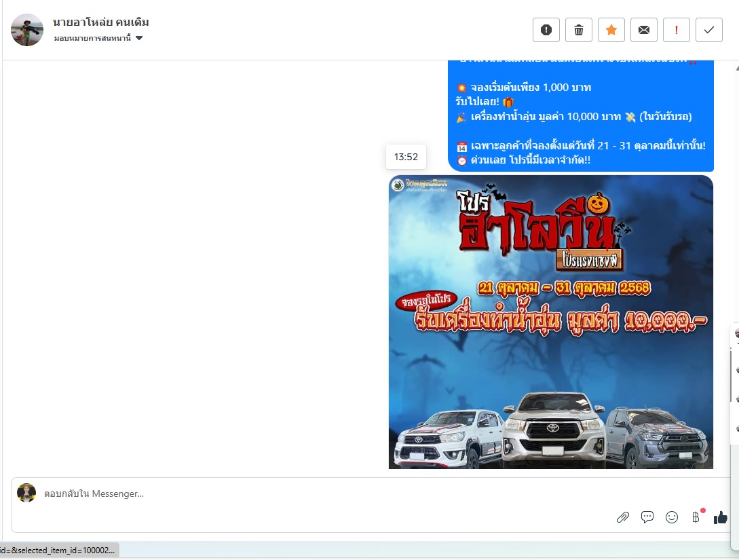Open payment Baht icon
Image resolution: width=739 pixels, height=560 pixels.
[696, 517]
